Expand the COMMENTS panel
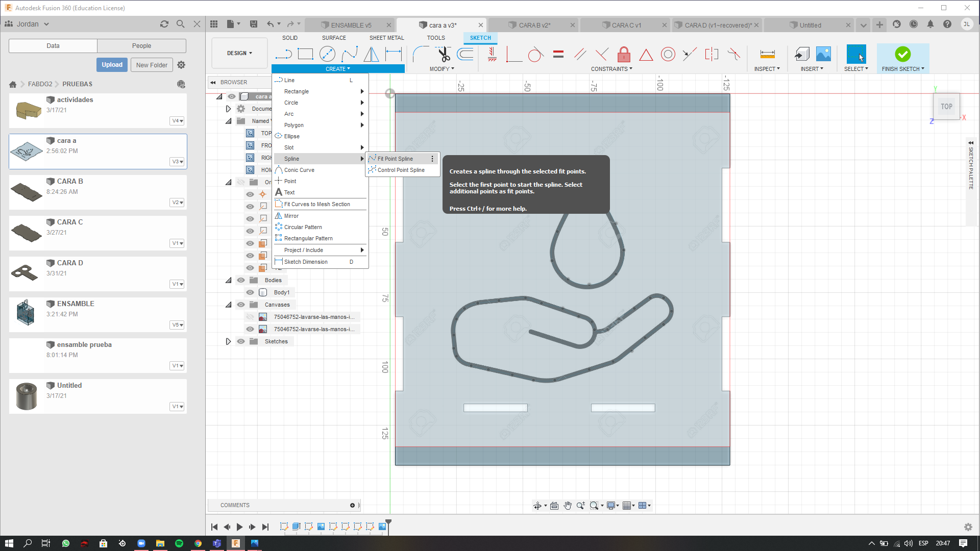 coord(352,505)
